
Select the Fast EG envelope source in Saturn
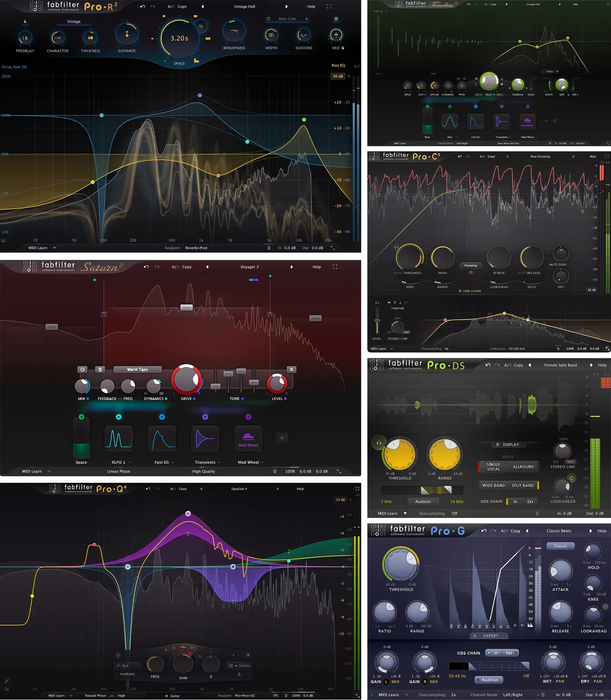coord(162,439)
